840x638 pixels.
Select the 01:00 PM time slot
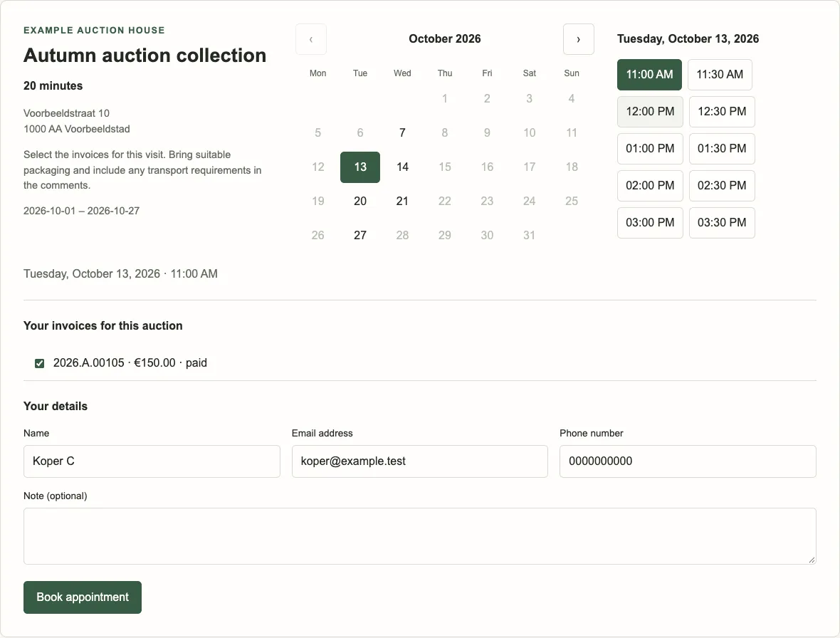point(650,148)
